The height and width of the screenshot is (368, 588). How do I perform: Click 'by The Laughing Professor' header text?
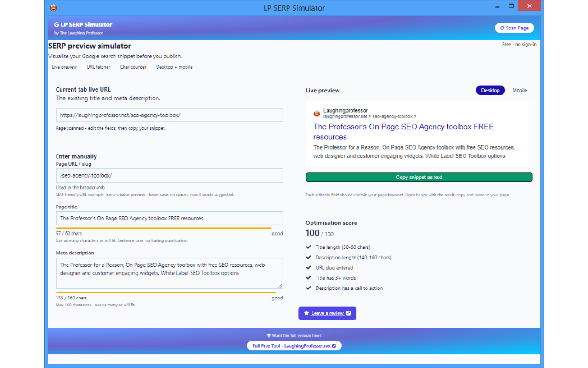(x=79, y=33)
